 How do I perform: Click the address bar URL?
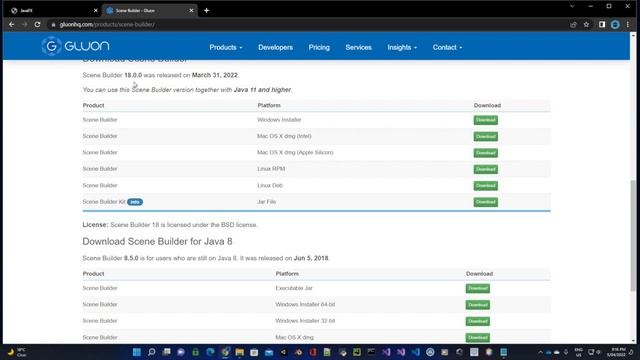pyautogui.click(x=107, y=24)
